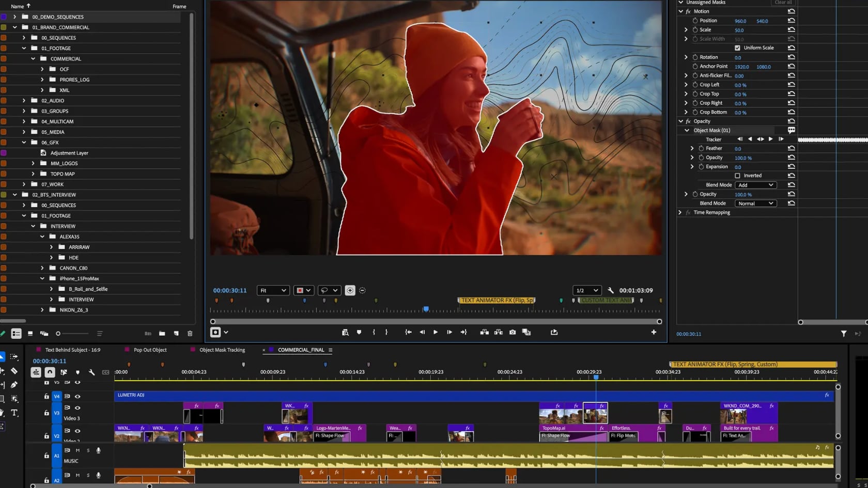
Task: Open the program monitor settings wrench
Action: (x=611, y=290)
